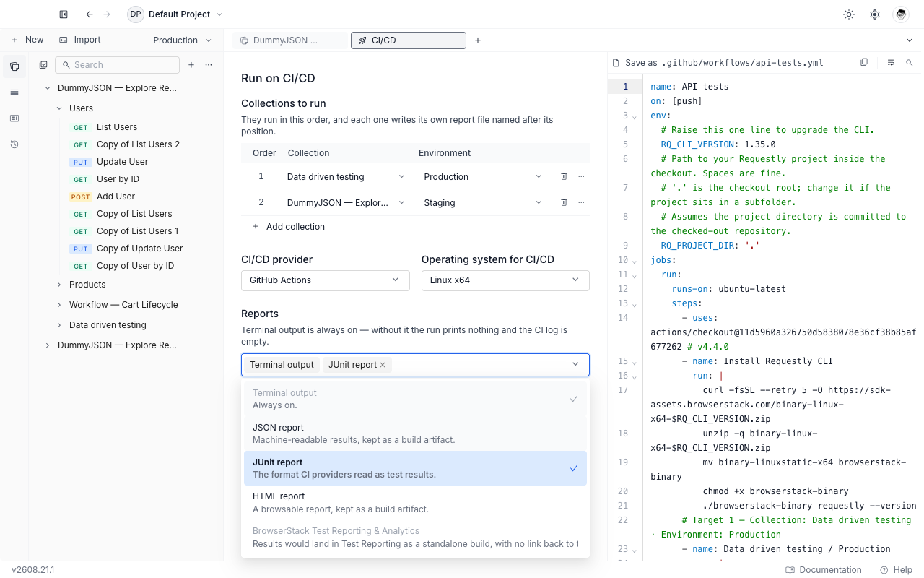Open the third sidebar panel icon
924x578 pixels.
tap(14, 118)
